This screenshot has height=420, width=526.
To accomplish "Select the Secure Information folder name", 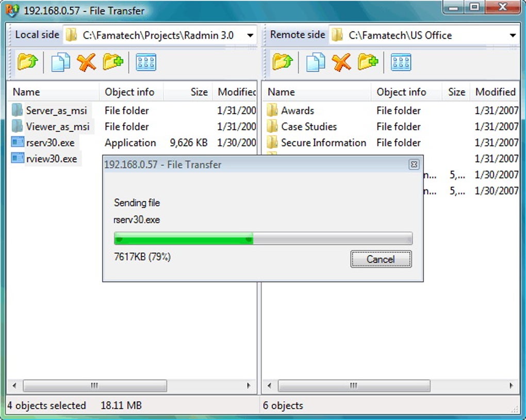I will tap(324, 143).
